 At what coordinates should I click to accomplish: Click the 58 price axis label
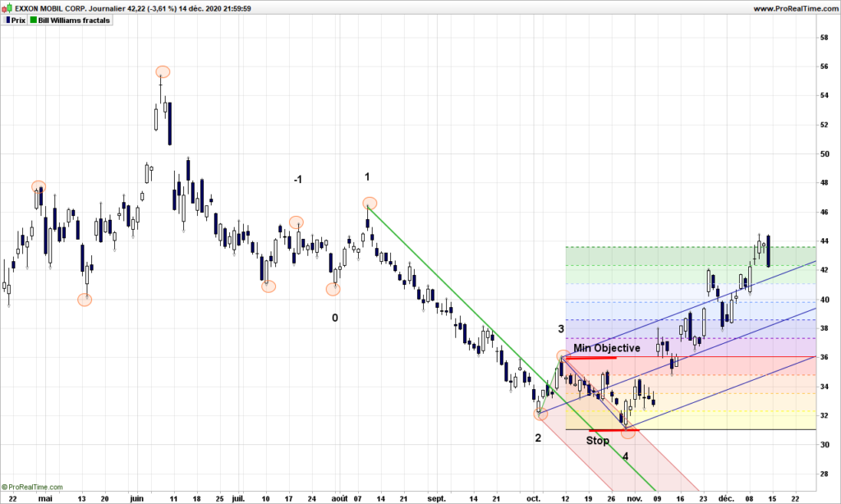[824, 38]
